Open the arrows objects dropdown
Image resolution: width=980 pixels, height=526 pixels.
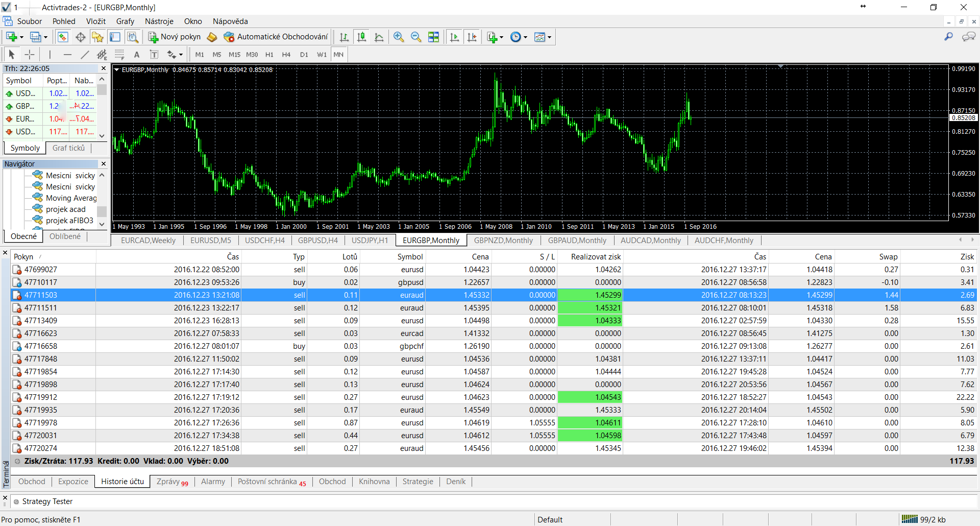(x=175, y=54)
